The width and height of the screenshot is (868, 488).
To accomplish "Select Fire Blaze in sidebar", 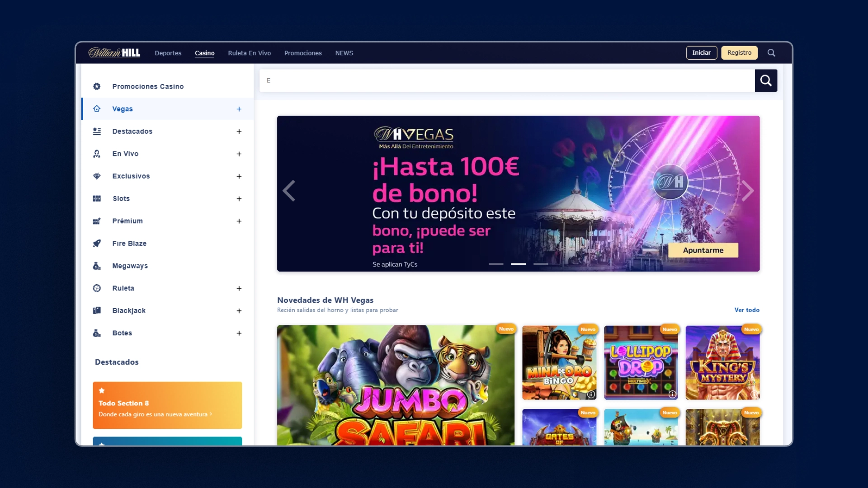I will 129,243.
